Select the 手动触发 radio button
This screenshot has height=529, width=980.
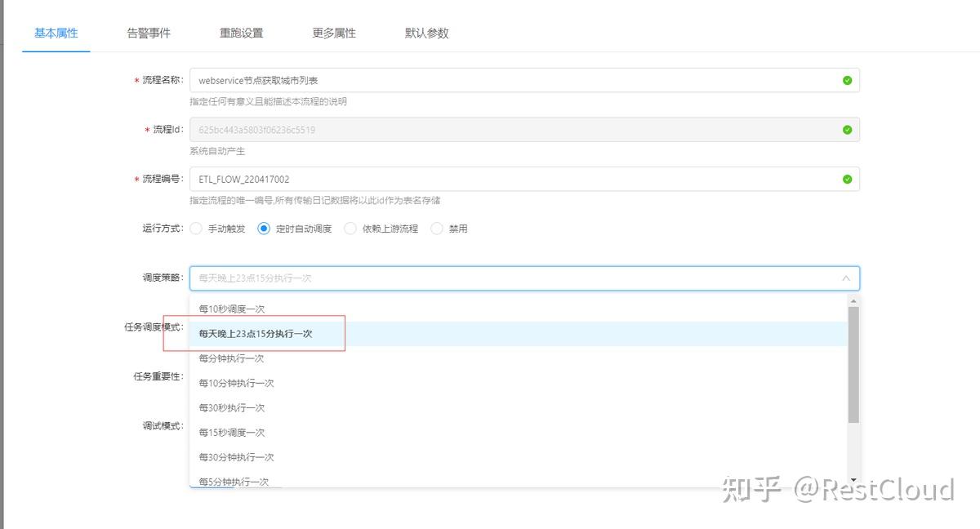[196, 229]
